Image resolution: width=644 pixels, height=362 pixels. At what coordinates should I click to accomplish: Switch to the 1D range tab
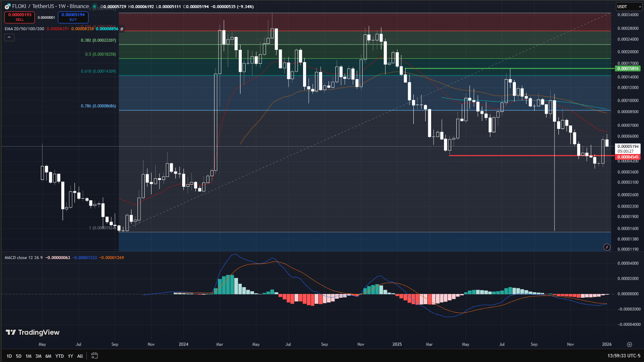click(8, 356)
